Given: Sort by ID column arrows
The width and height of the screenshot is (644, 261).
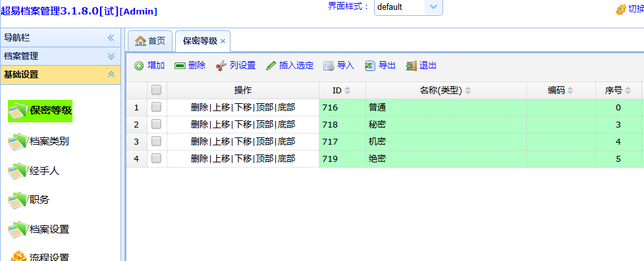Looking at the screenshot, I should coord(347,91).
